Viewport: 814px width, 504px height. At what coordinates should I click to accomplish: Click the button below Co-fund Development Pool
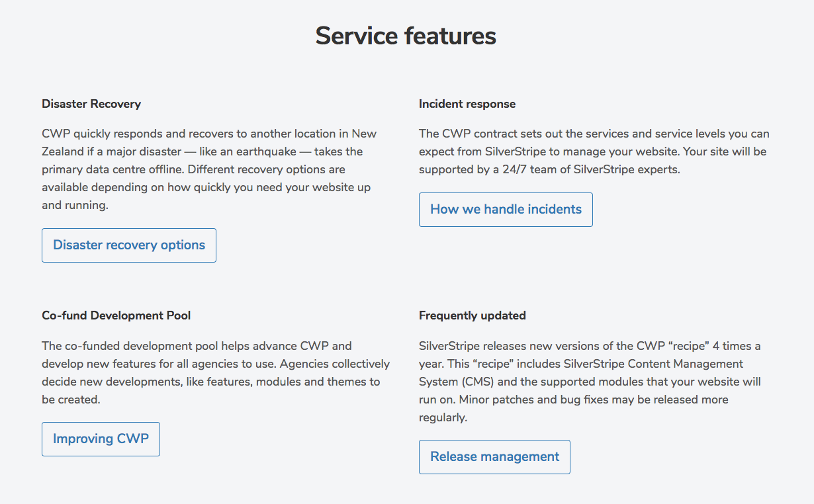(x=101, y=439)
